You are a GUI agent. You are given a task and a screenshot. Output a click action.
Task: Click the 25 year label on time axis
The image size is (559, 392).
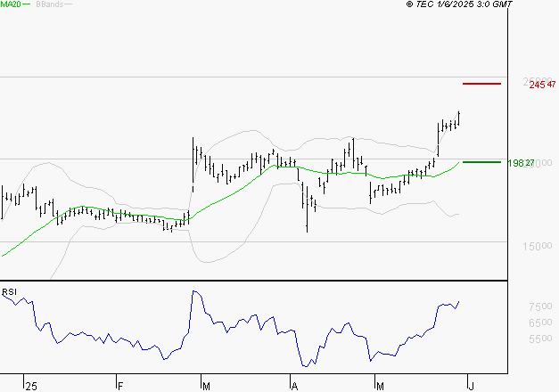point(31,387)
